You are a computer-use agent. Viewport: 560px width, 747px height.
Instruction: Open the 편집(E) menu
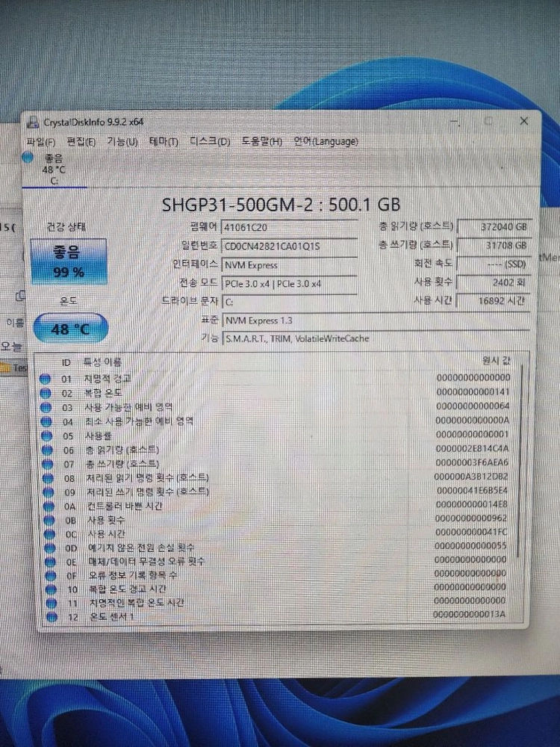[81, 142]
